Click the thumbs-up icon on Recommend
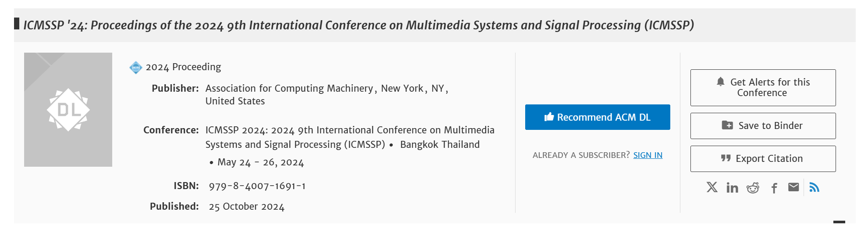 tap(549, 117)
